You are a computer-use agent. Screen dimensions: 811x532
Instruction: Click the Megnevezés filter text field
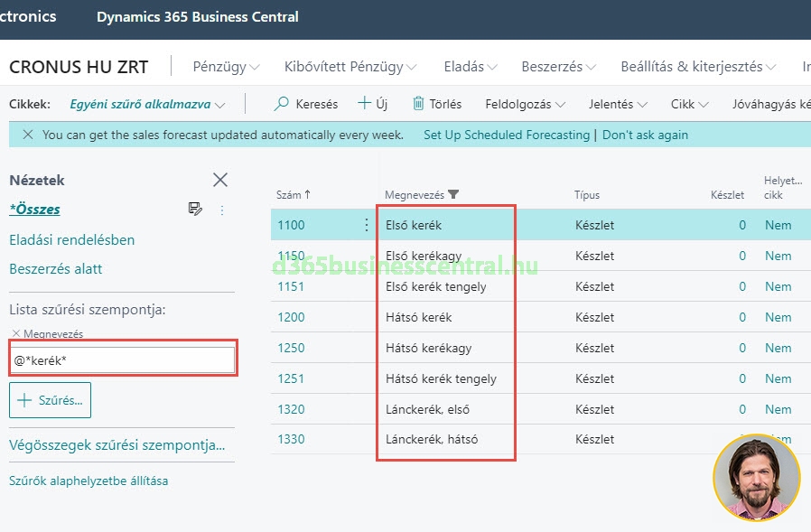122,360
